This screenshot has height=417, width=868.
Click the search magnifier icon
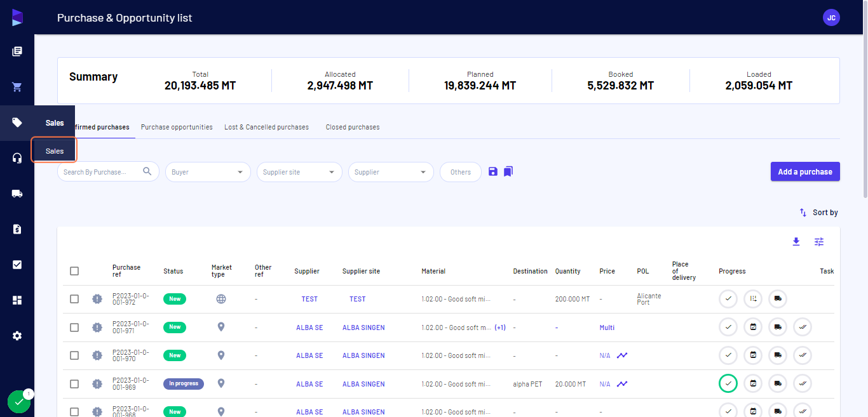[x=147, y=171]
